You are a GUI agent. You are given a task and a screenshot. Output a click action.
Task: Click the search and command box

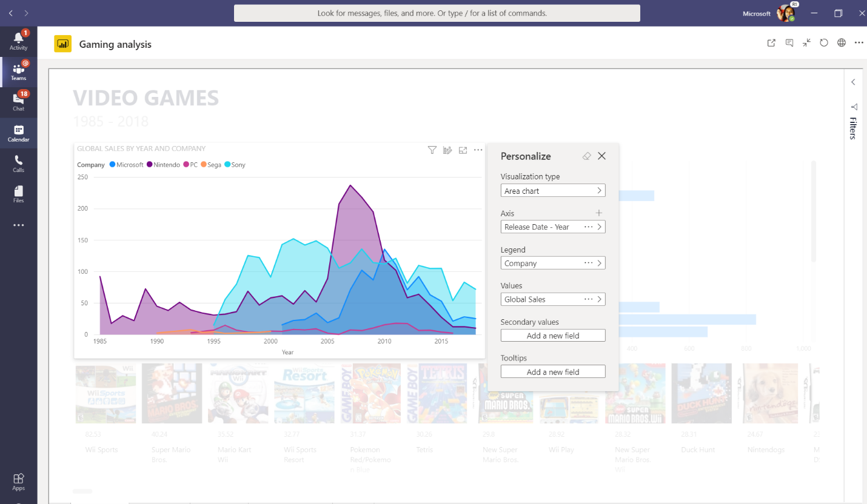pyautogui.click(x=437, y=13)
